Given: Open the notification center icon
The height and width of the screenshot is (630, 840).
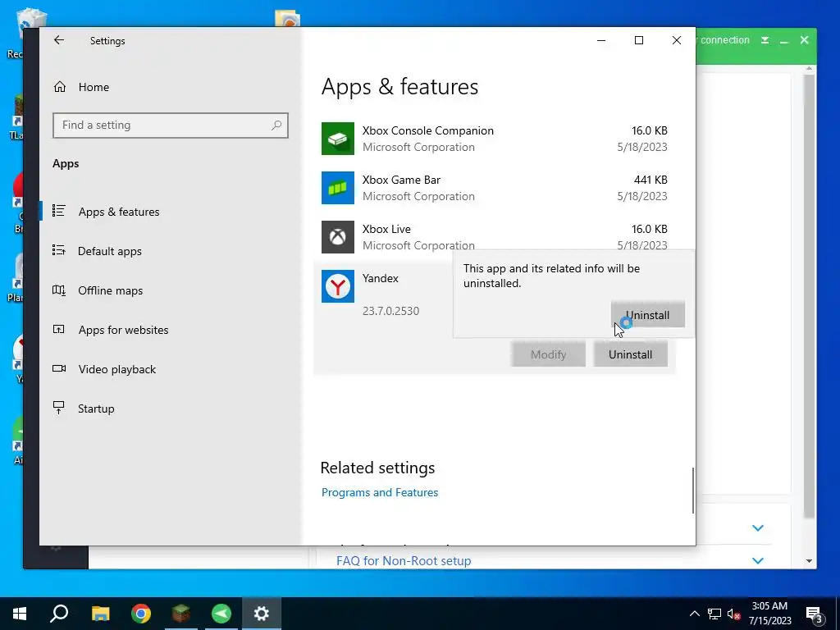Looking at the screenshot, I should tap(815, 614).
